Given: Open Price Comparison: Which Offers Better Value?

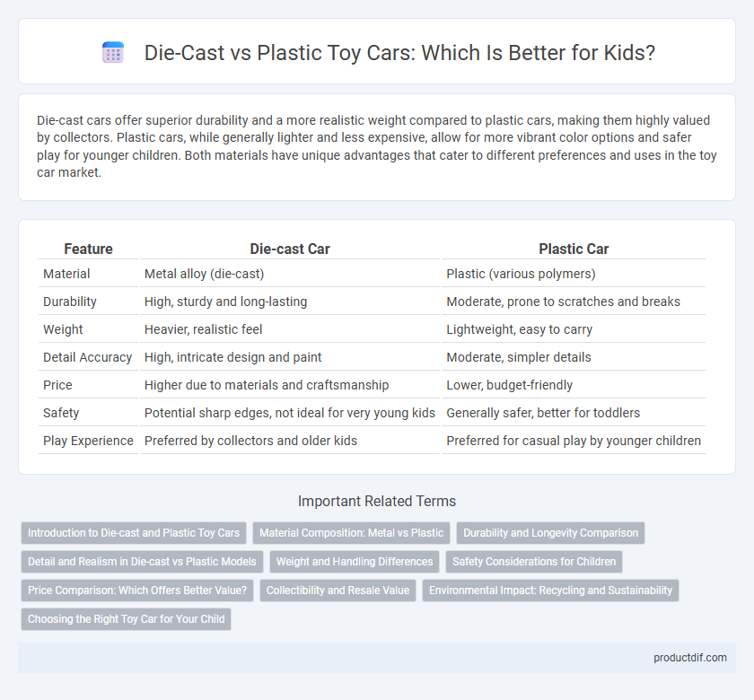Looking at the screenshot, I should 137,591.
